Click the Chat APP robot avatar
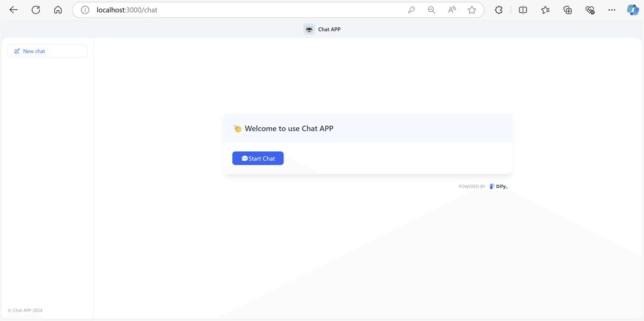The image size is (644, 321). [x=309, y=30]
